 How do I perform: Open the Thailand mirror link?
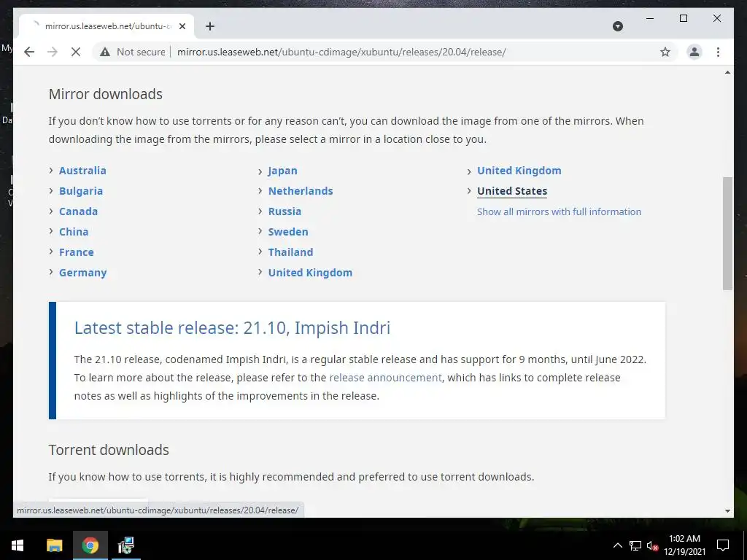(290, 252)
